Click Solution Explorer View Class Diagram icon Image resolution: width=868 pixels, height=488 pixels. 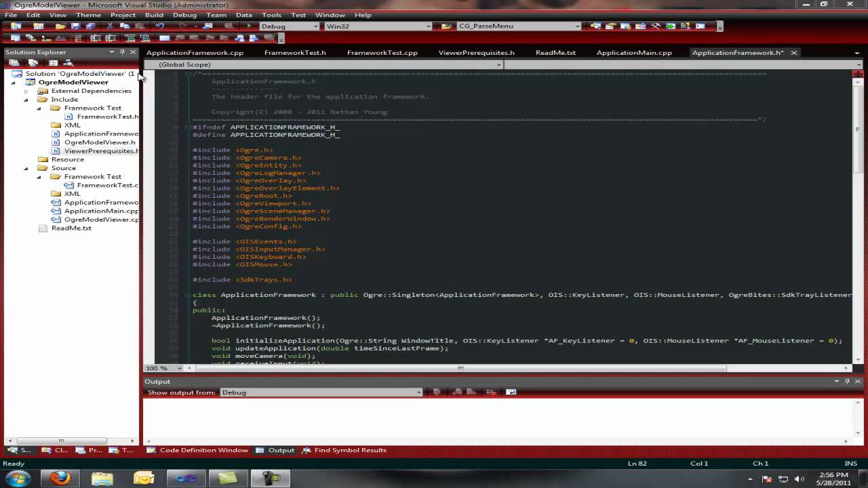pyautogui.click(x=68, y=63)
